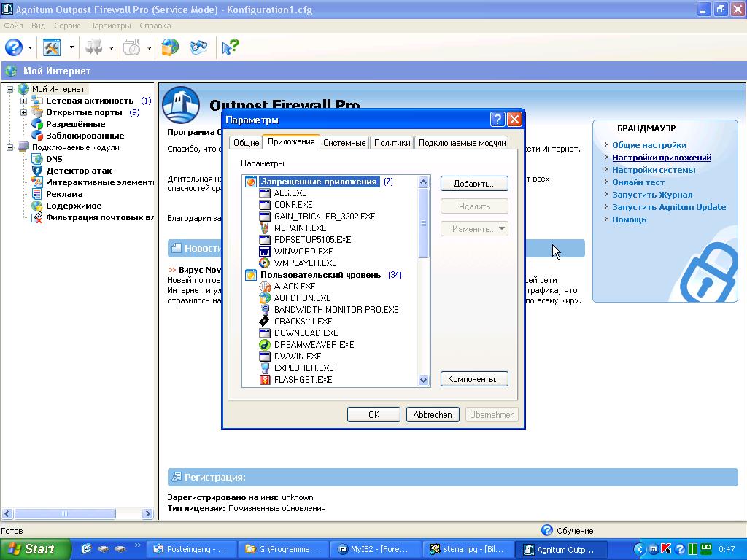
Task: Click the log viewer clock toolbar icon
Action: coord(132,47)
